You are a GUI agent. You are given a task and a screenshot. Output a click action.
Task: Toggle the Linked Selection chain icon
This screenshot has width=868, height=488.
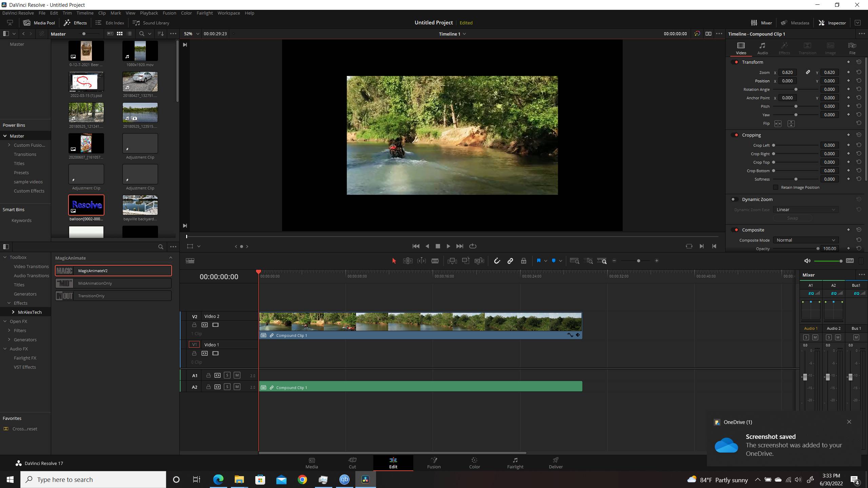click(x=510, y=261)
